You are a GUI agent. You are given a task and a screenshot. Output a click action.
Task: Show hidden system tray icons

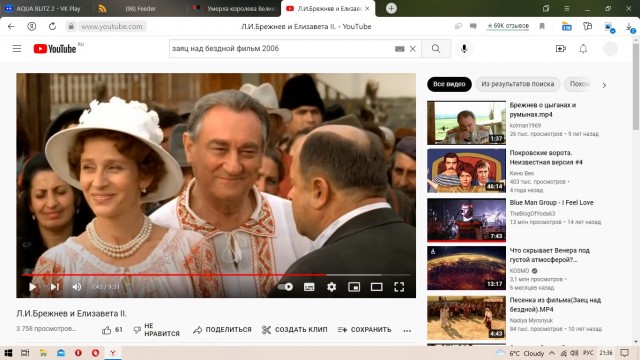point(552,353)
